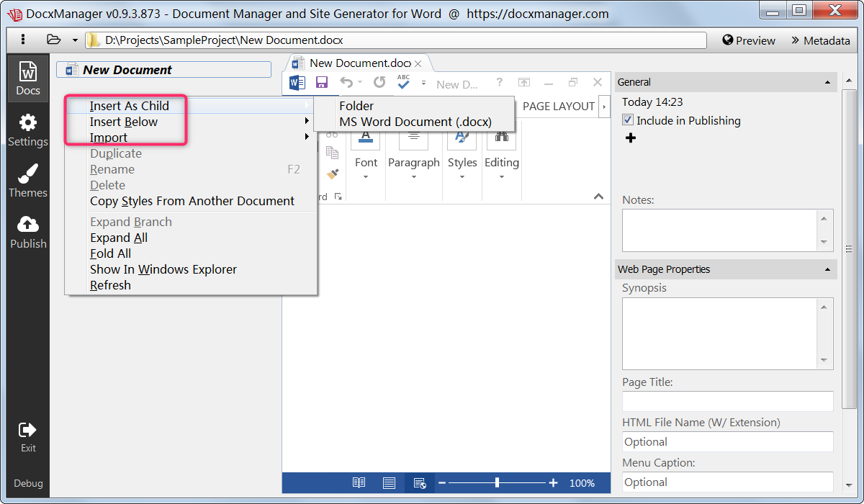Run the ABC spelling check icon
The height and width of the screenshot is (504, 864).
404,82
